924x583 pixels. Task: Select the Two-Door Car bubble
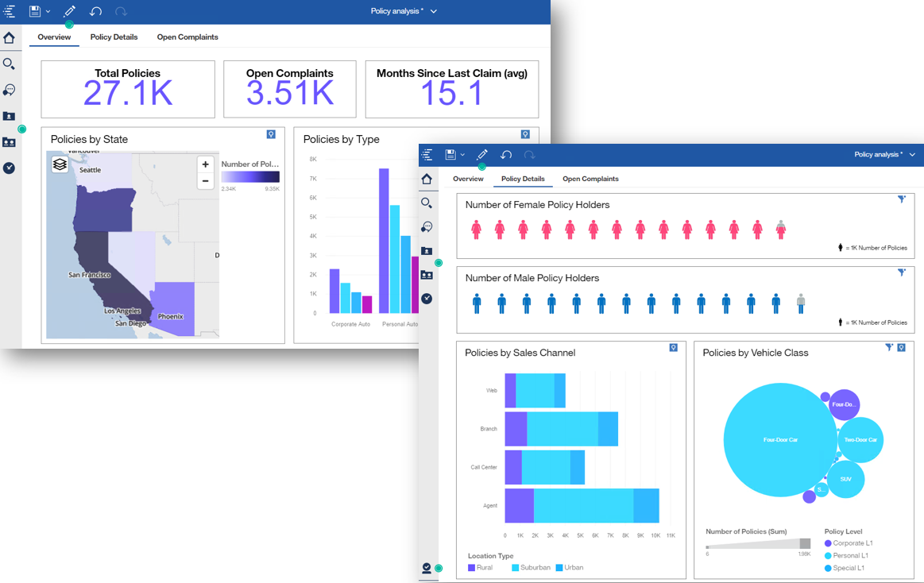click(860, 440)
